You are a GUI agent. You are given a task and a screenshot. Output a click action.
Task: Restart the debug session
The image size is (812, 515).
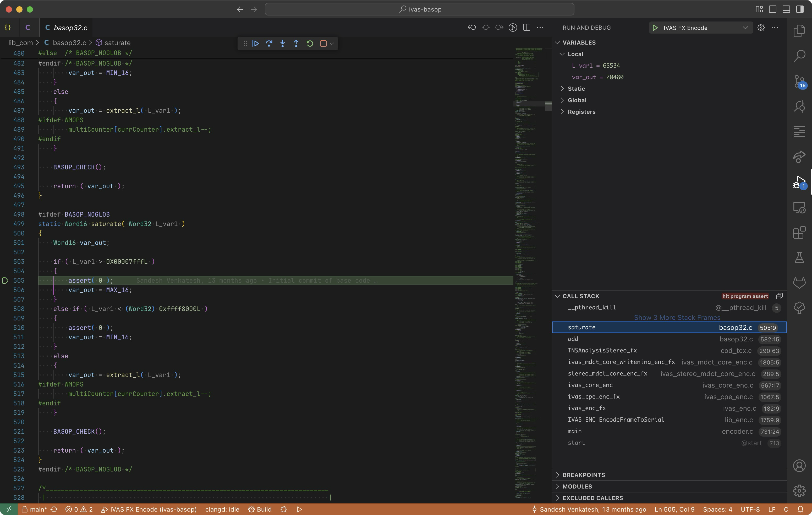tap(310, 44)
